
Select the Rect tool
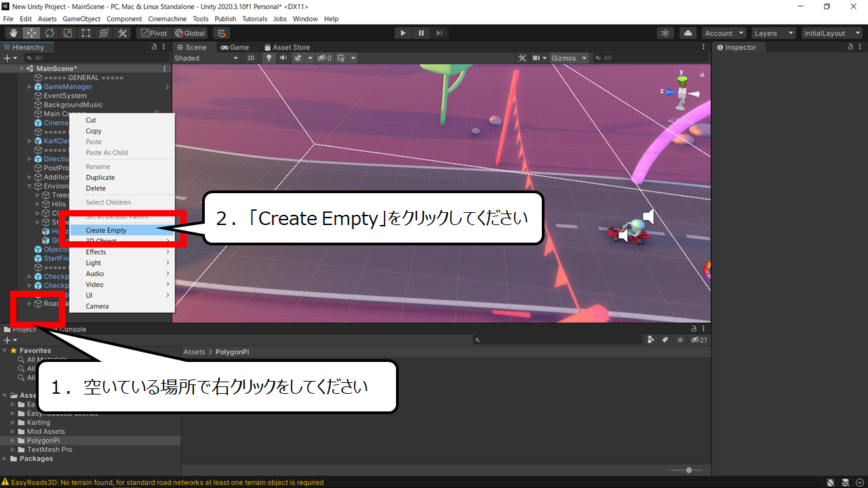click(x=86, y=33)
